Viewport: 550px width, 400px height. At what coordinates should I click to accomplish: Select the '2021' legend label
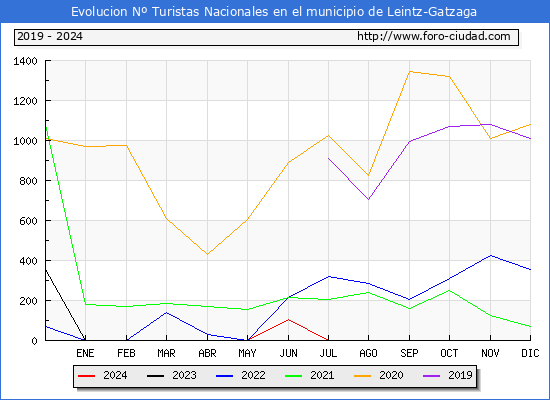322,375
